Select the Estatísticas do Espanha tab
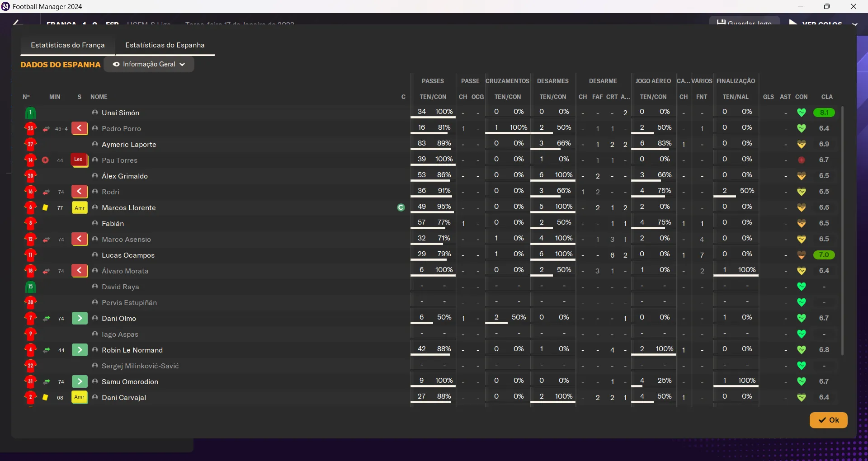Screen dimensions: 868x461 (165, 45)
